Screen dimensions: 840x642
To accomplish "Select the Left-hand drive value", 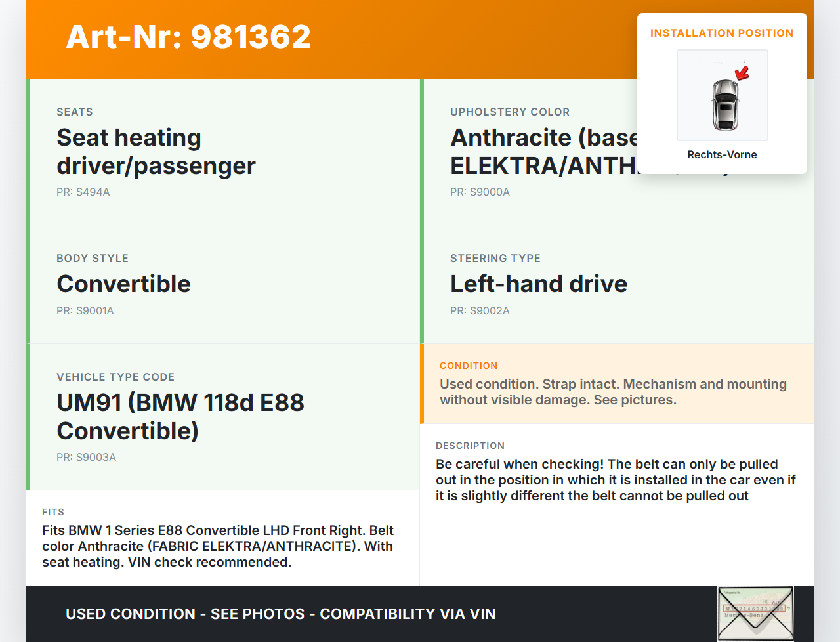I will point(539,284).
